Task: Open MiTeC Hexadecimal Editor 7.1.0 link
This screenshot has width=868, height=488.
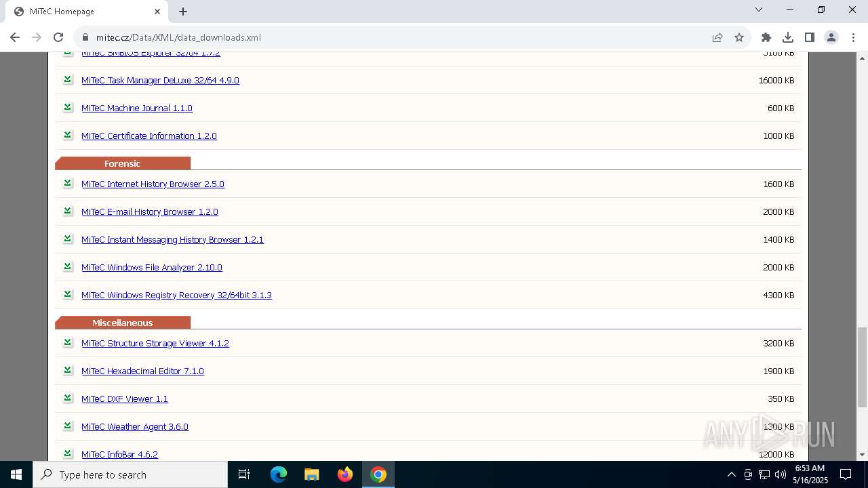Action: [x=142, y=371]
